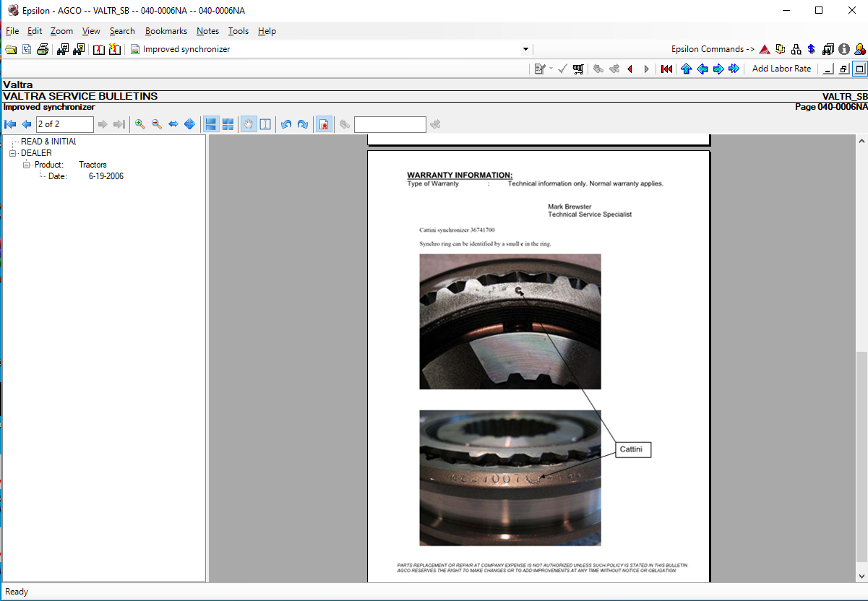
Task: Click the blue double right arrow icon
Action: point(734,69)
